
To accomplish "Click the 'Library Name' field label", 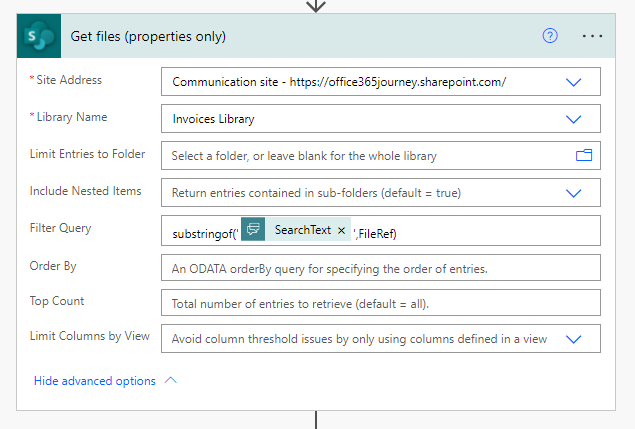I will [x=72, y=117].
